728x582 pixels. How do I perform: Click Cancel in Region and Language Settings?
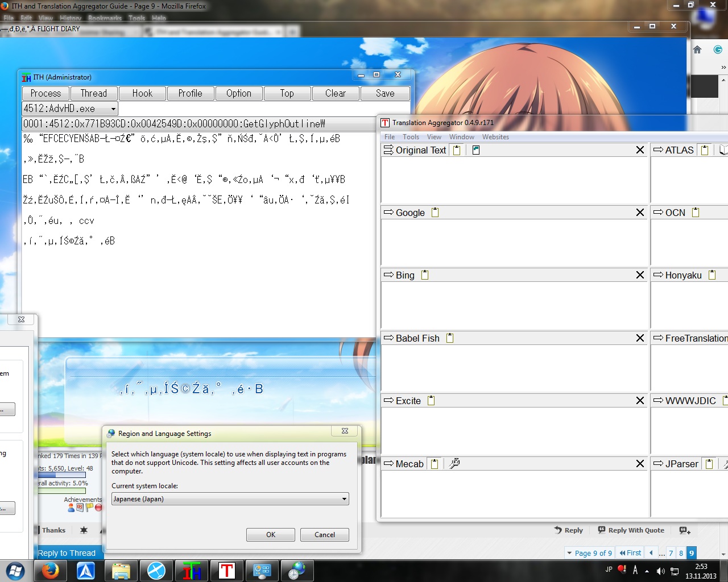[325, 535]
